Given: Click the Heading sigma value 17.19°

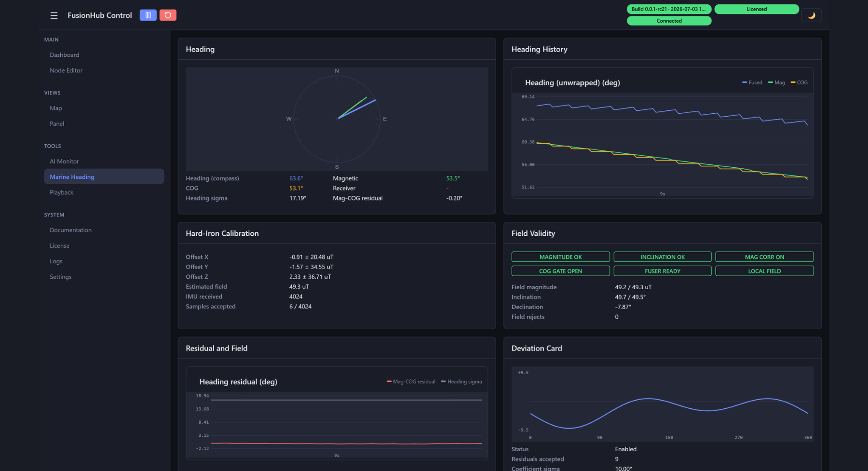Looking at the screenshot, I should [x=298, y=198].
